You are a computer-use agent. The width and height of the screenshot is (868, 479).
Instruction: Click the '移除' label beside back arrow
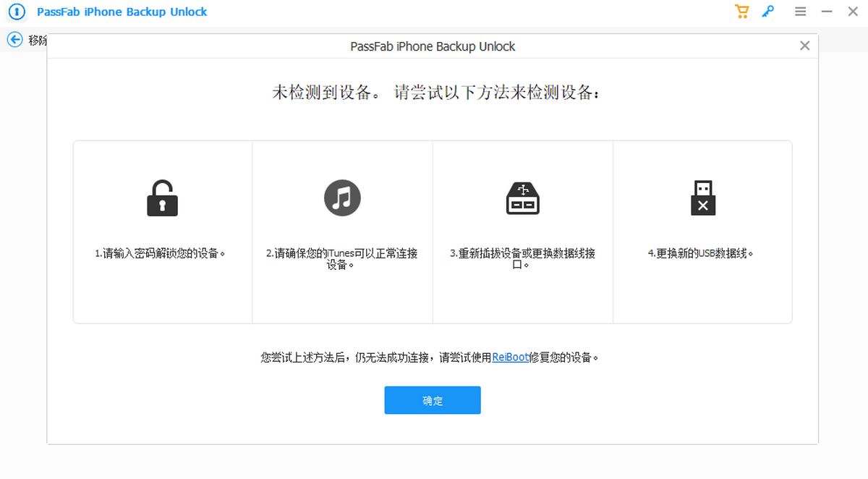coord(38,40)
